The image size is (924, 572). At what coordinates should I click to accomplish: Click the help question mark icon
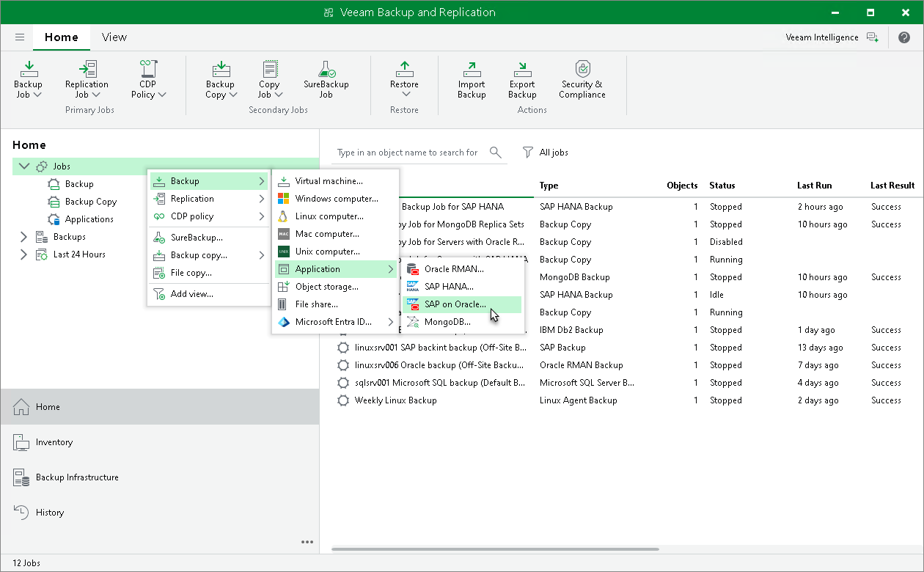coord(903,37)
